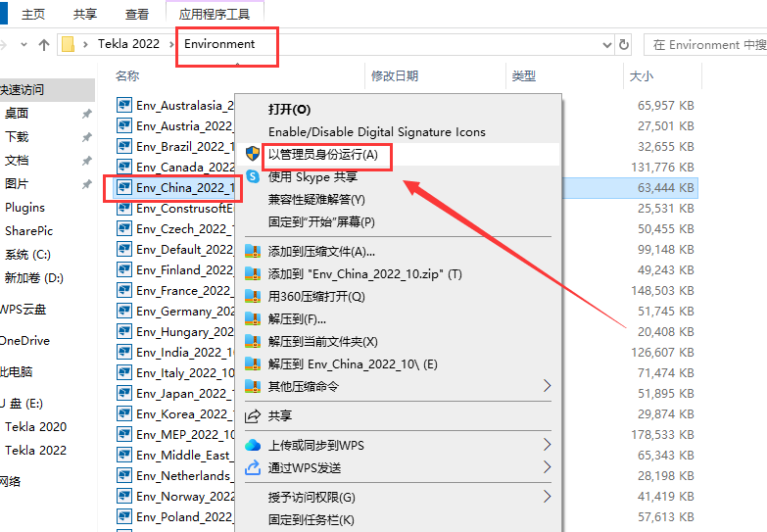Click the Env_Japan_2022 file icon
The image size is (767, 532).
(124, 393)
